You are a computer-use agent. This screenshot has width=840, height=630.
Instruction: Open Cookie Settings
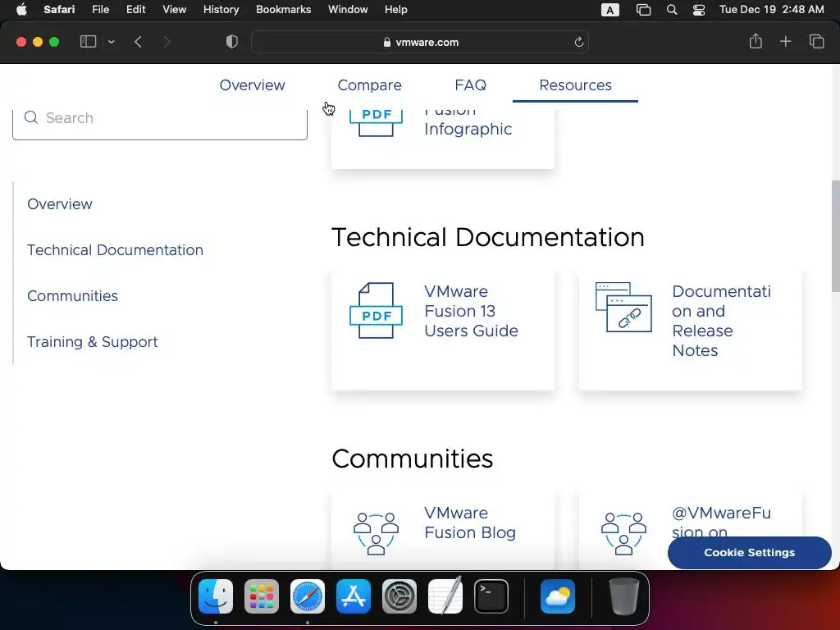(x=749, y=552)
